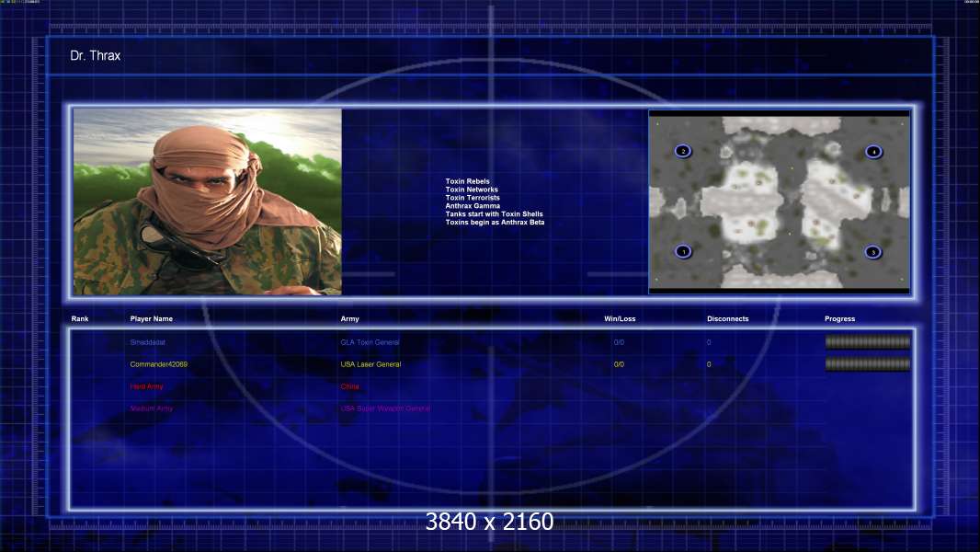Image resolution: width=980 pixels, height=552 pixels.
Task: Click start position marker 4 on map
Action: tap(873, 151)
